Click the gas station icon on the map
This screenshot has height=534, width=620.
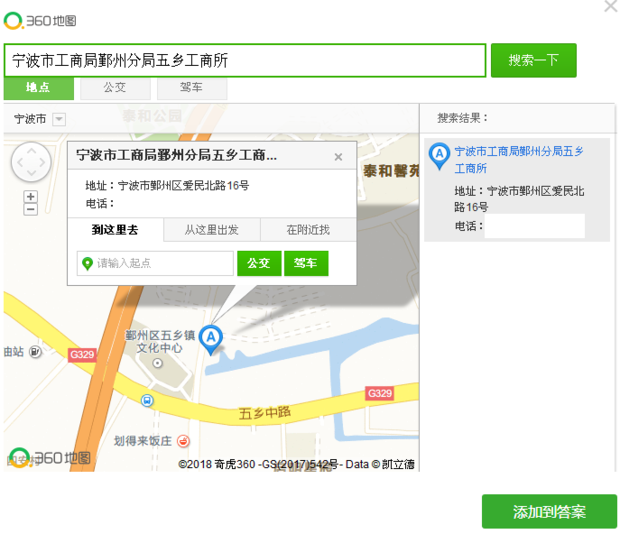(35, 351)
